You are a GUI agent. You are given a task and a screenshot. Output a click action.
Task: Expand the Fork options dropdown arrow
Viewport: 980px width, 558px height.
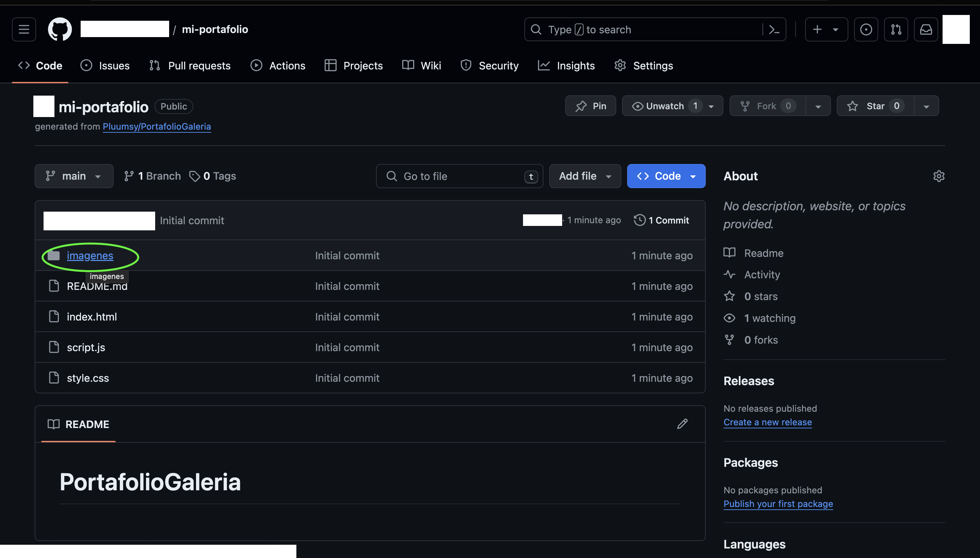pos(818,106)
